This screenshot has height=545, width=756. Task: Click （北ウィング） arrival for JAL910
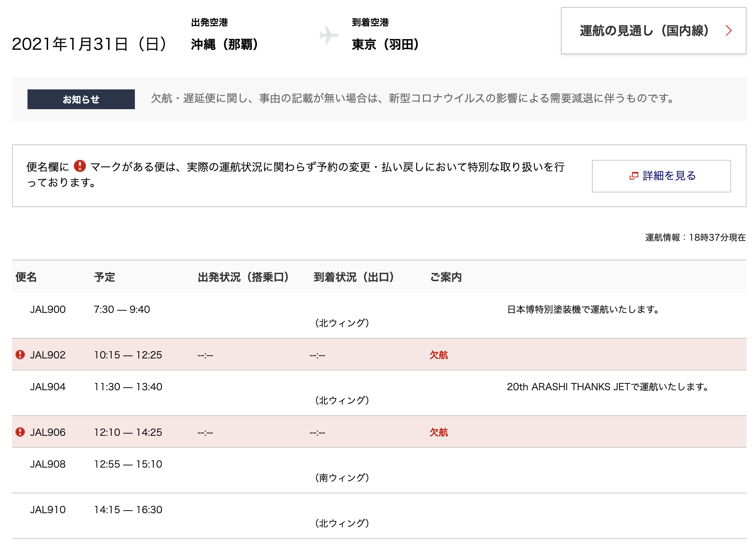coord(342,523)
